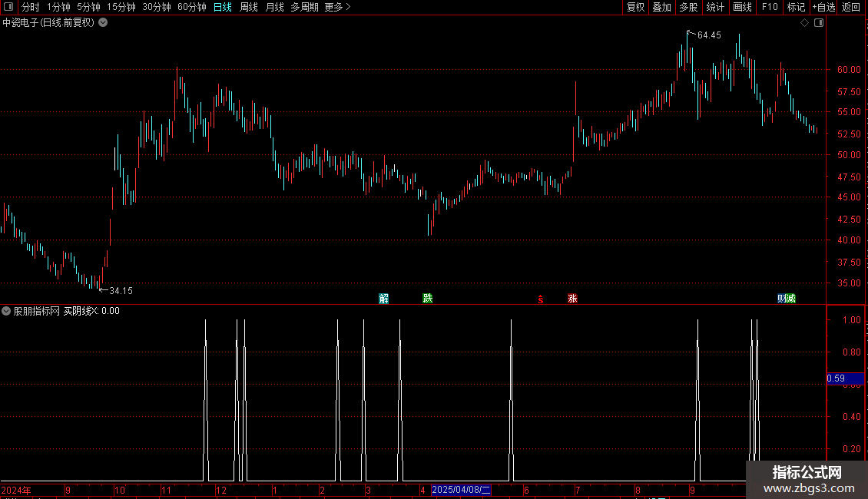Click the 60.00 price axis label
The image size is (868, 499).
pyautogui.click(x=849, y=70)
